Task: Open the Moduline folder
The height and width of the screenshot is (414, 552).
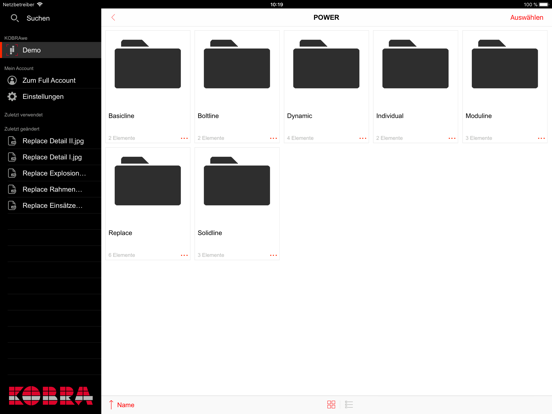Action: pyautogui.click(x=505, y=87)
